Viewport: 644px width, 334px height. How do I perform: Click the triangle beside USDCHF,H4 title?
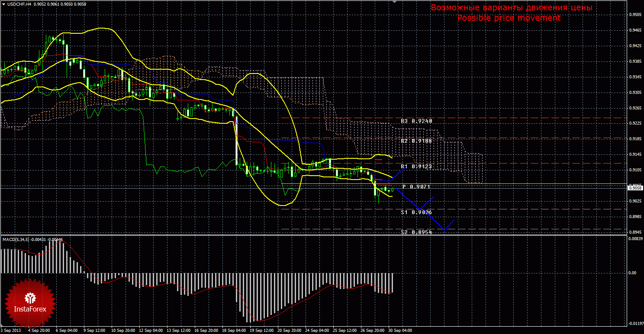[3, 4]
